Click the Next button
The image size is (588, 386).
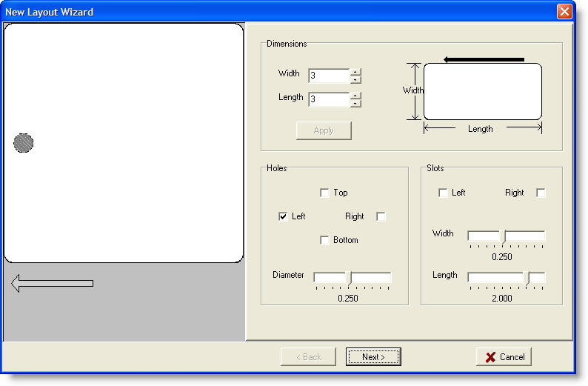click(x=373, y=357)
